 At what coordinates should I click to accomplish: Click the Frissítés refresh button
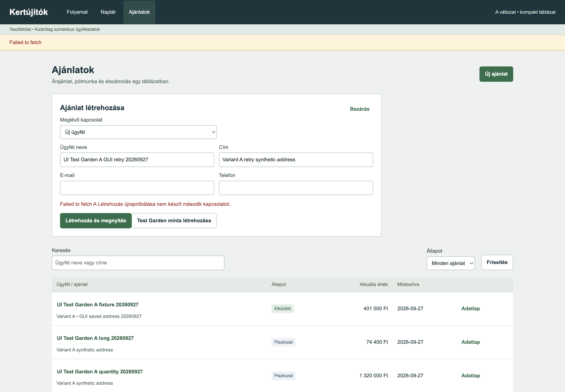tap(497, 262)
